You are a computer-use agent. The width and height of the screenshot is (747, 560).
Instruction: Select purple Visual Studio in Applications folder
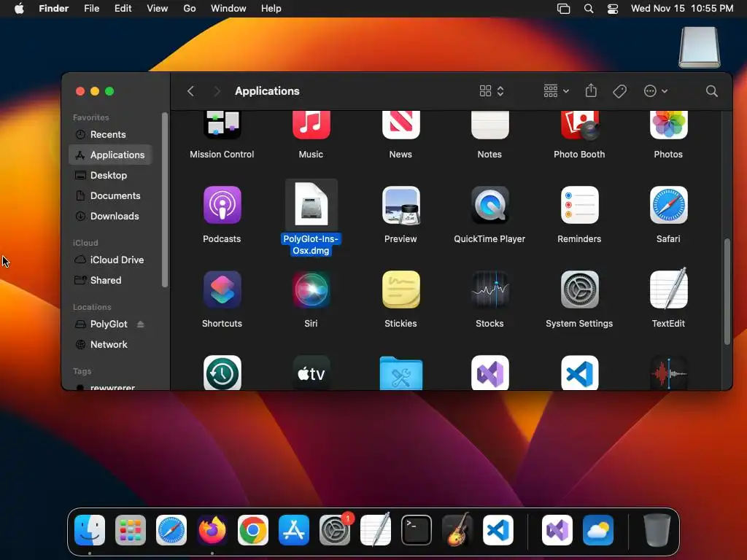click(489, 373)
